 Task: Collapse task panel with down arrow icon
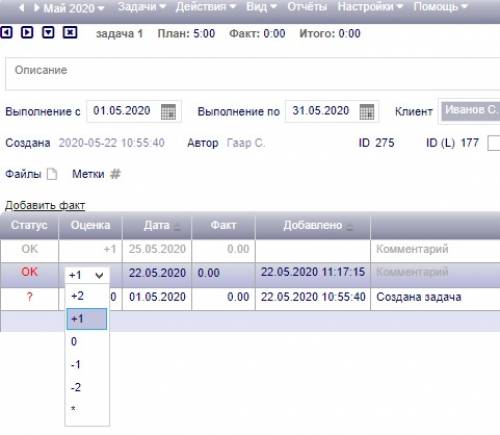click(48, 33)
